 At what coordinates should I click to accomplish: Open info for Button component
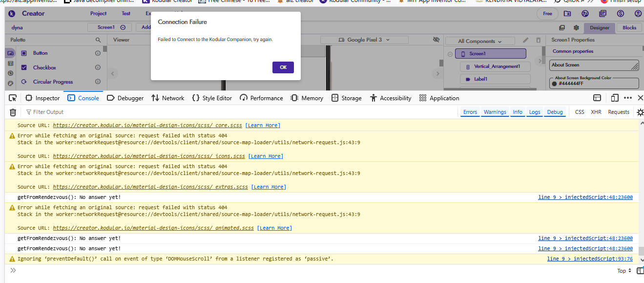(98, 53)
